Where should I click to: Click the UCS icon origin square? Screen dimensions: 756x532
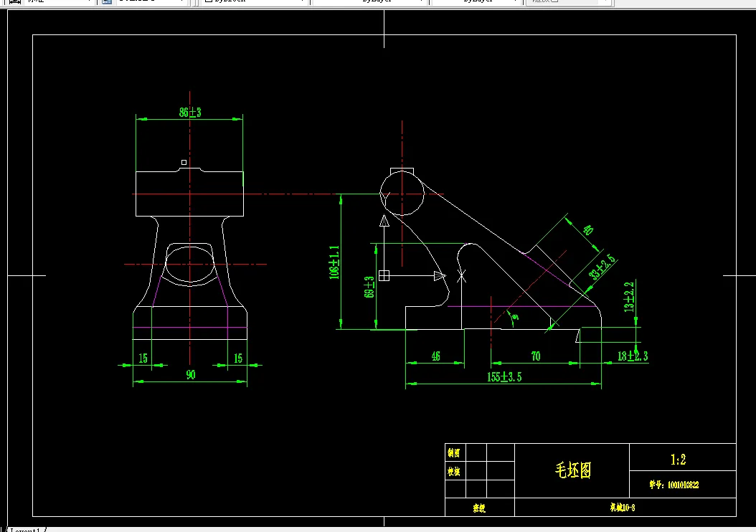(384, 275)
